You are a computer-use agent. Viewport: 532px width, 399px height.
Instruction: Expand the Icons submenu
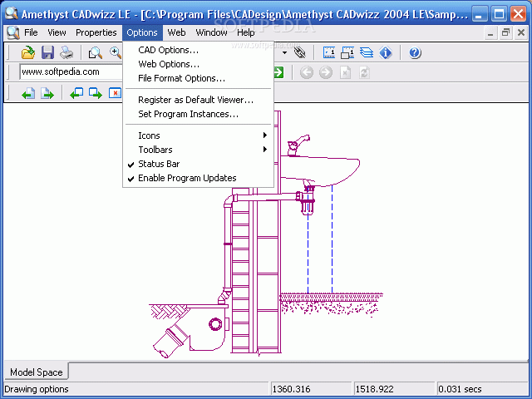(198, 135)
